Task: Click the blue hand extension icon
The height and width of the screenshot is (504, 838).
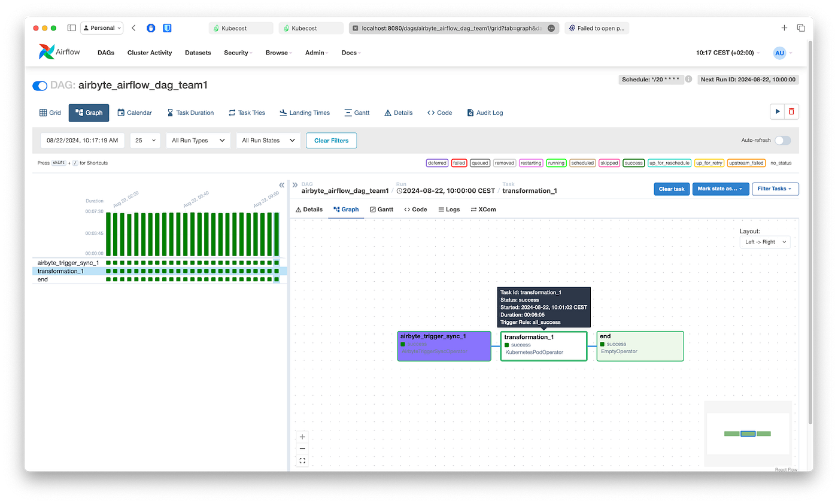Action: tap(151, 28)
